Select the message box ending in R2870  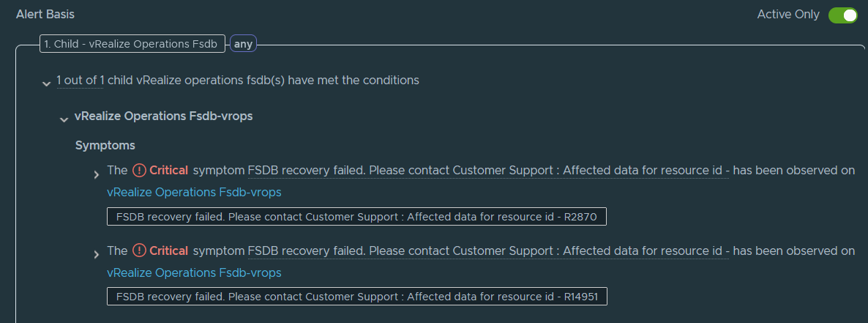(356, 217)
